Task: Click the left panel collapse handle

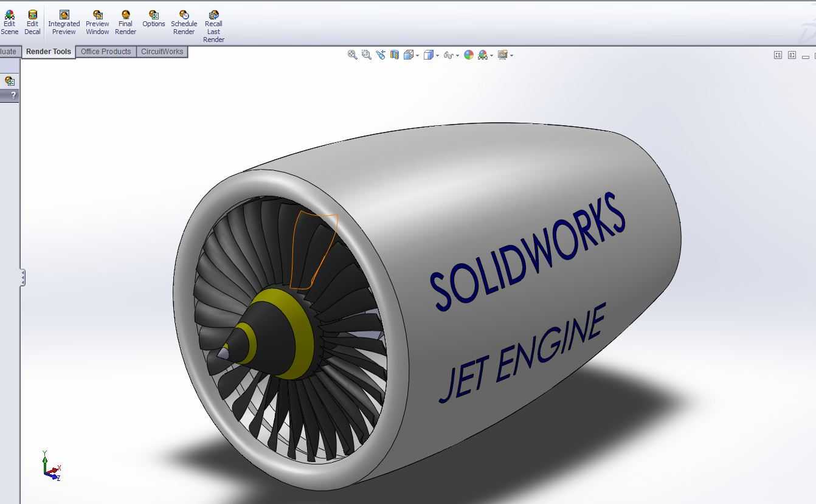Action: tap(22, 277)
